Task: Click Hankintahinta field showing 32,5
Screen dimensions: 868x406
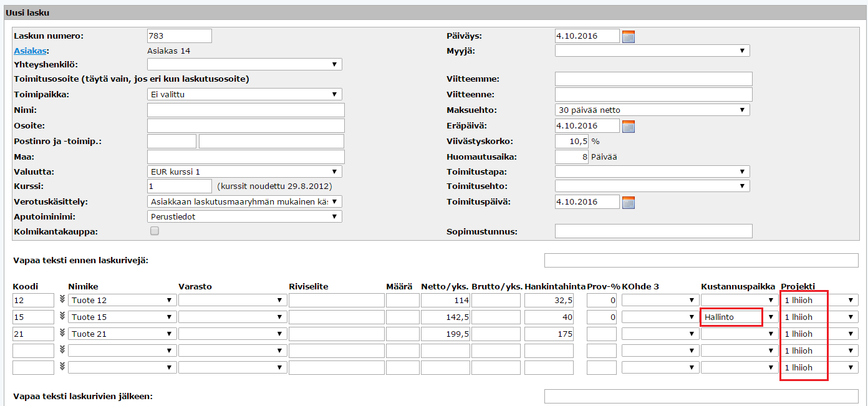Action: (x=549, y=300)
